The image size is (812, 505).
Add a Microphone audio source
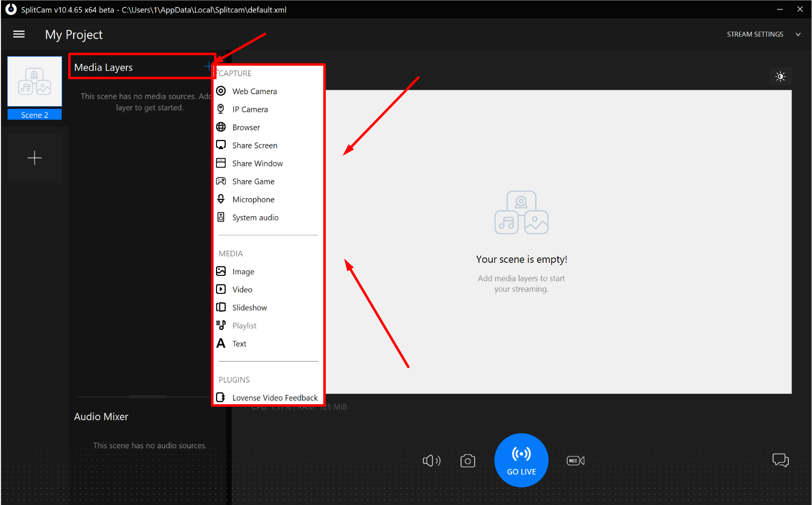[253, 199]
